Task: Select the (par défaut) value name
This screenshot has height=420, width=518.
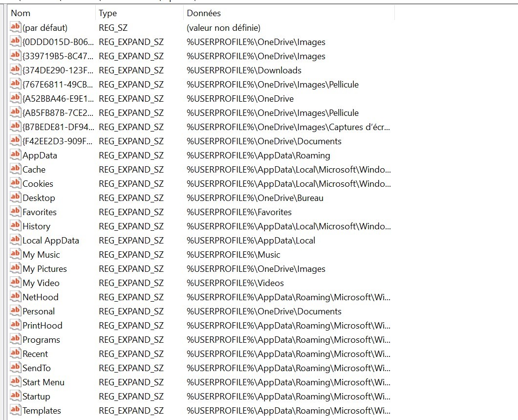Action: tap(45, 28)
